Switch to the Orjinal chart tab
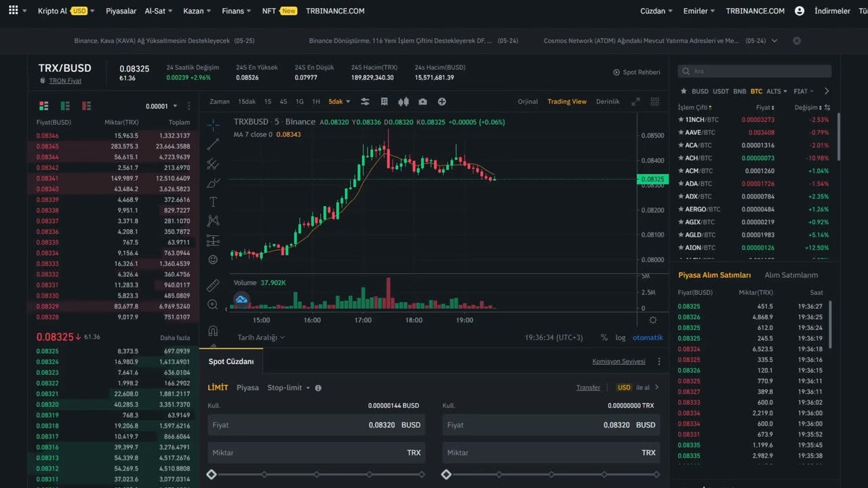This screenshot has width=868, height=488. click(528, 102)
